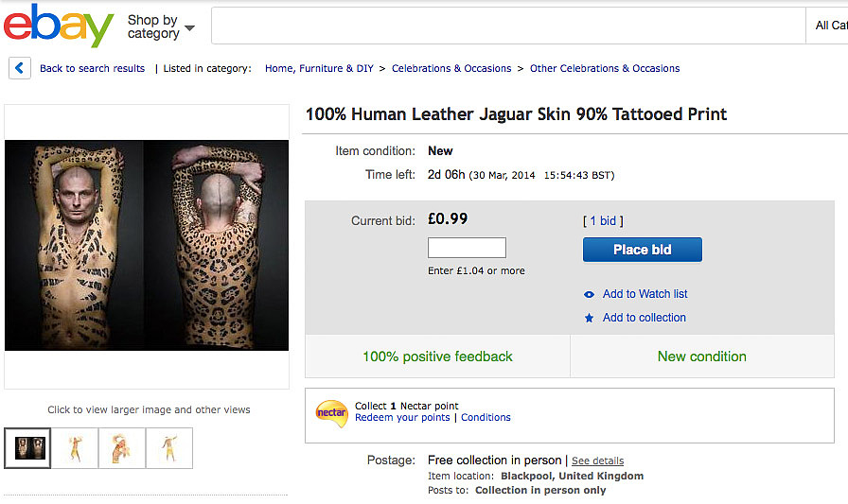Open the Shop by category dropdown
Screen dimensions: 848x504
pyautogui.click(x=161, y=26)
